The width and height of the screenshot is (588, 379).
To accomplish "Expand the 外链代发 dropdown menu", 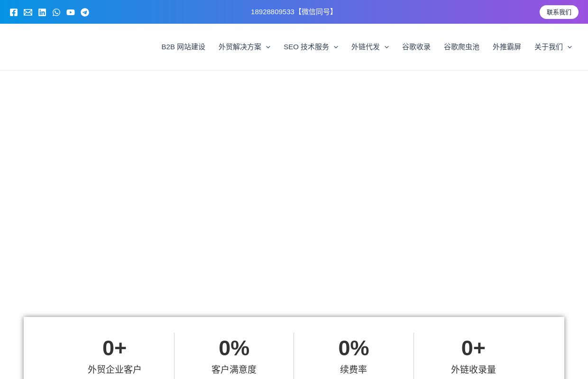I will (x=386, y=47).
